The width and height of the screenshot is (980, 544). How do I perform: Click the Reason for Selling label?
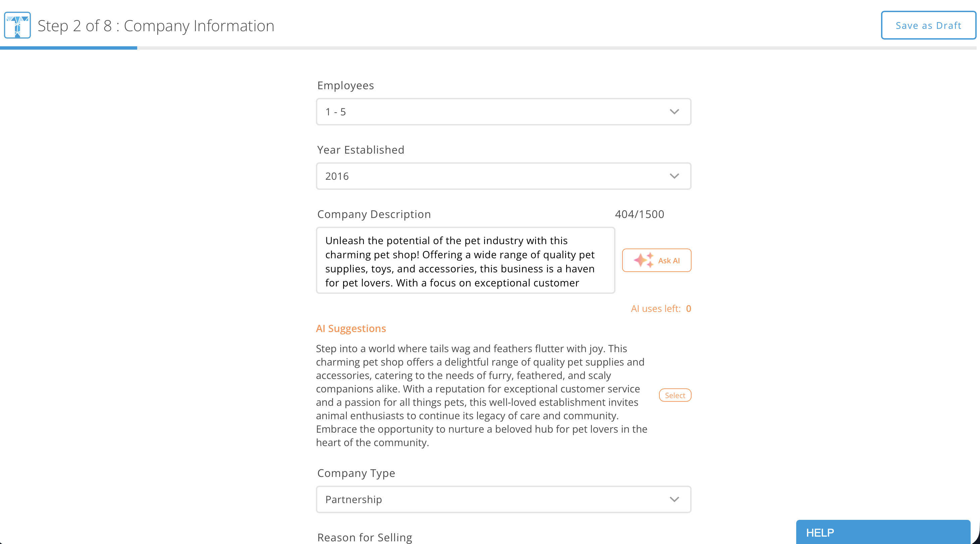coord(365,537)
